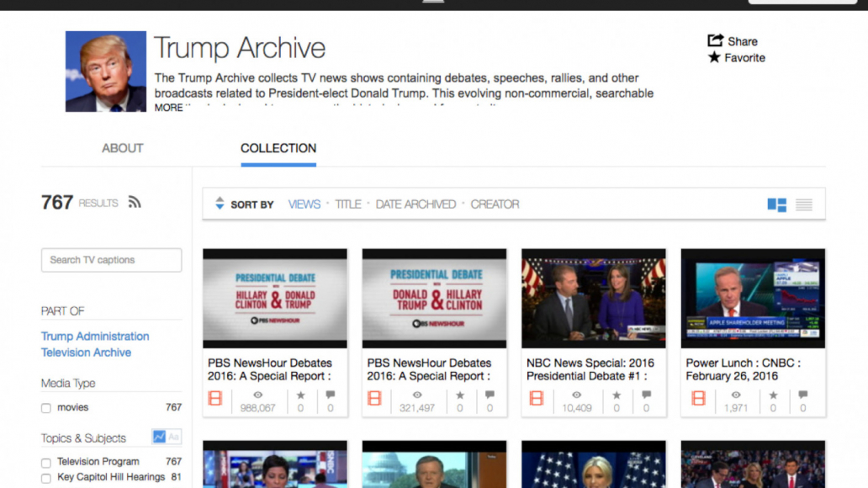Open Power Lunch CNBC February 26 title
Screen dimensions: 868x488
[x=743, y=369]
